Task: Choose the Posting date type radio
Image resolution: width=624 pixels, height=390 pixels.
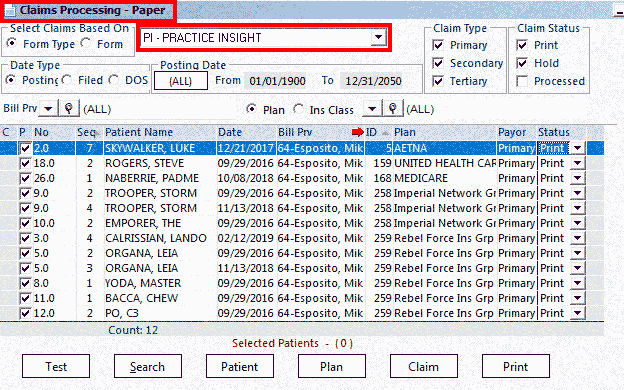Action: pos(11,80)
